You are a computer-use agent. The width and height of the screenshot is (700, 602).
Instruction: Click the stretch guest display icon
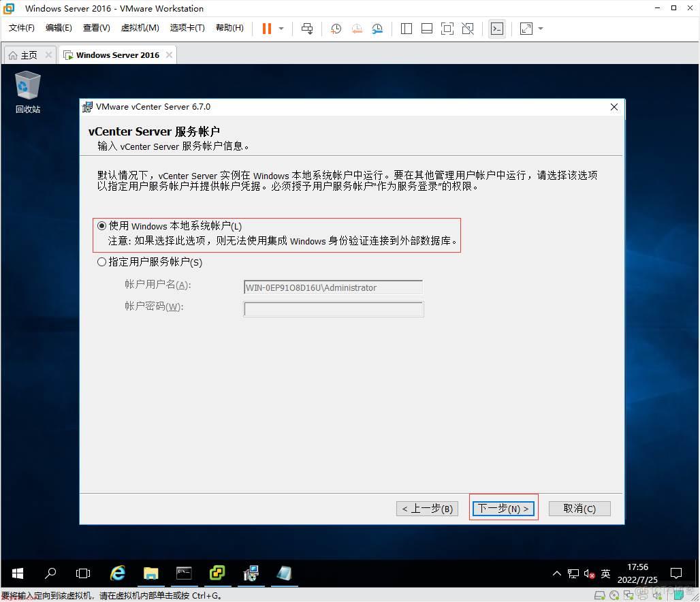coord(526,29)
